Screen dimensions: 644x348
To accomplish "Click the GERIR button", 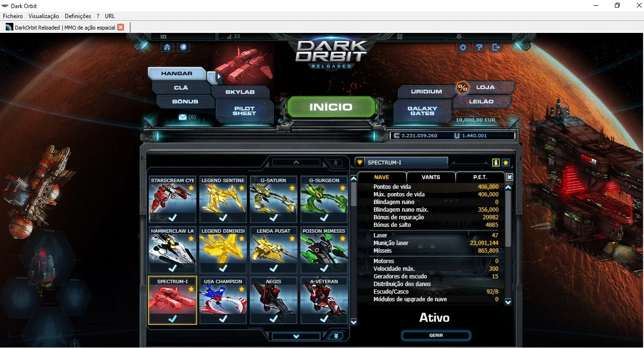I will tap(436, 336).
